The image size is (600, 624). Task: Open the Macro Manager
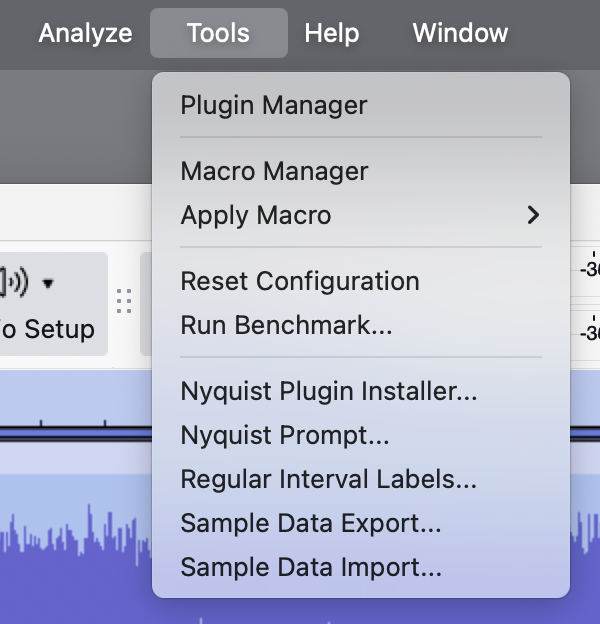point(274,171)
